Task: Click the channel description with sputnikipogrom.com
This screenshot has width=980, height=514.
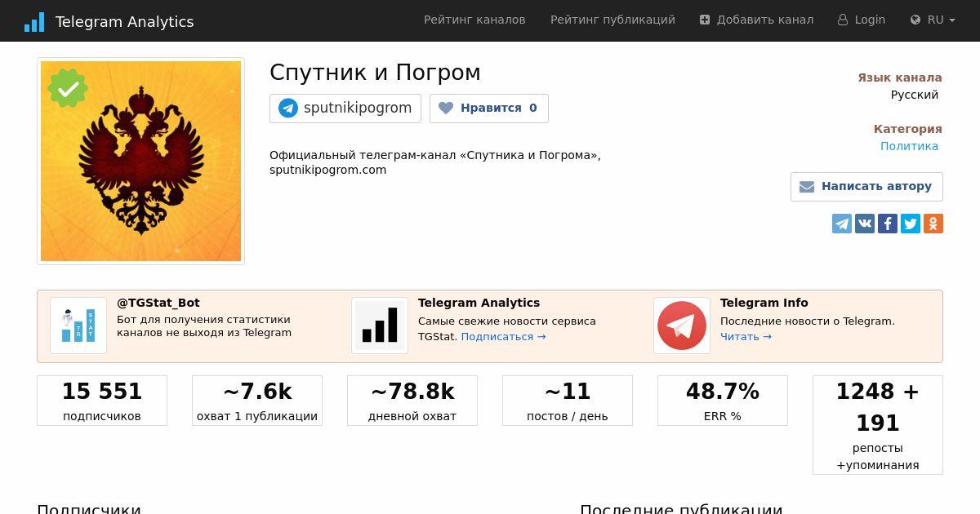Action: [x=435, y=162]
